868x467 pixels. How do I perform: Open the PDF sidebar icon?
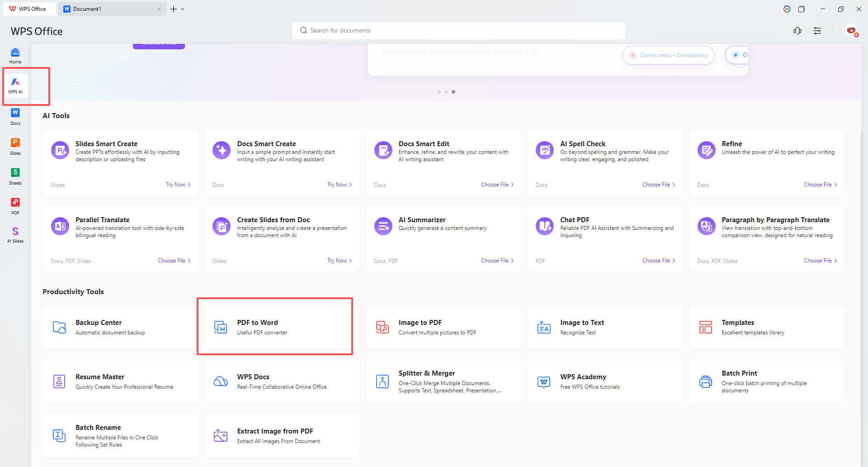pyautogui.click(x=15, y=205)
